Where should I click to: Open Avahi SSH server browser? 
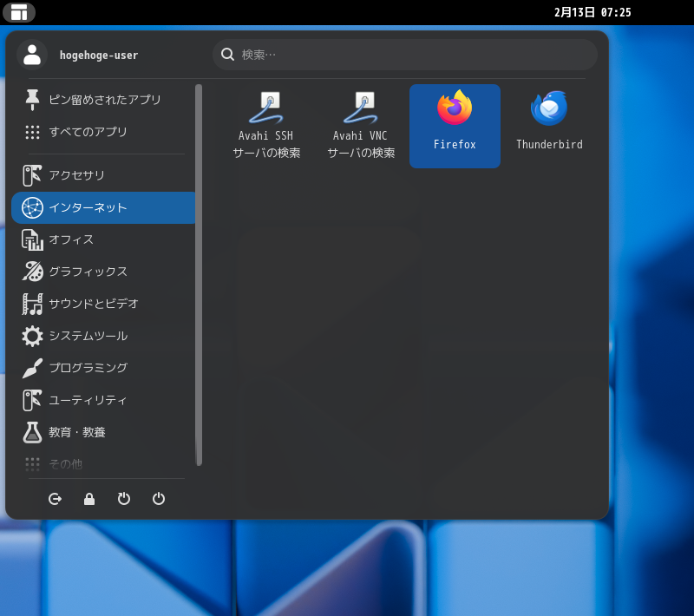[x=266, y=126]
